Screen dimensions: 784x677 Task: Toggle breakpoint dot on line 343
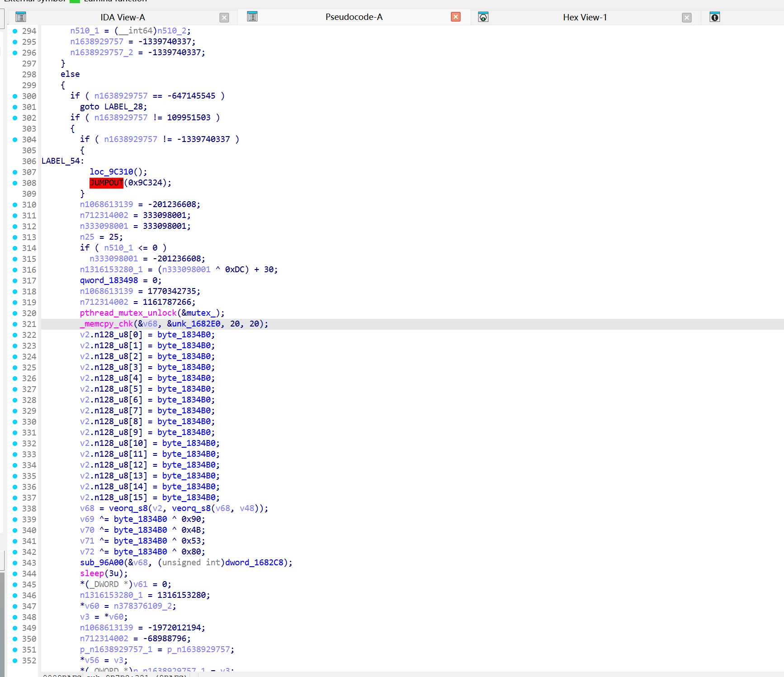tap(15, 563)
